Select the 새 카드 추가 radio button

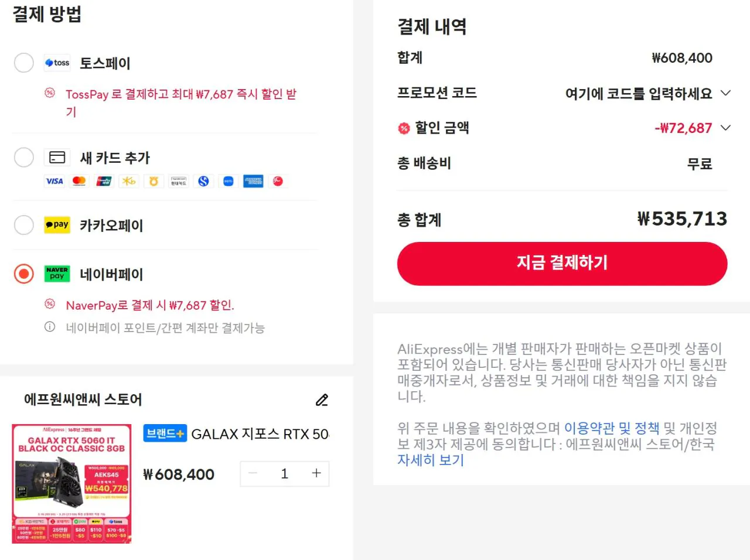click(24, 157)
